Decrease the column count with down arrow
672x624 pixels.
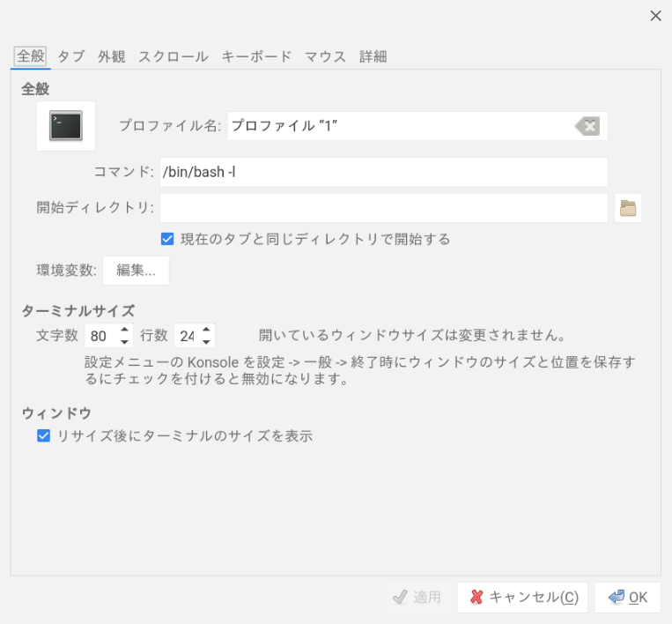point(124,342)
